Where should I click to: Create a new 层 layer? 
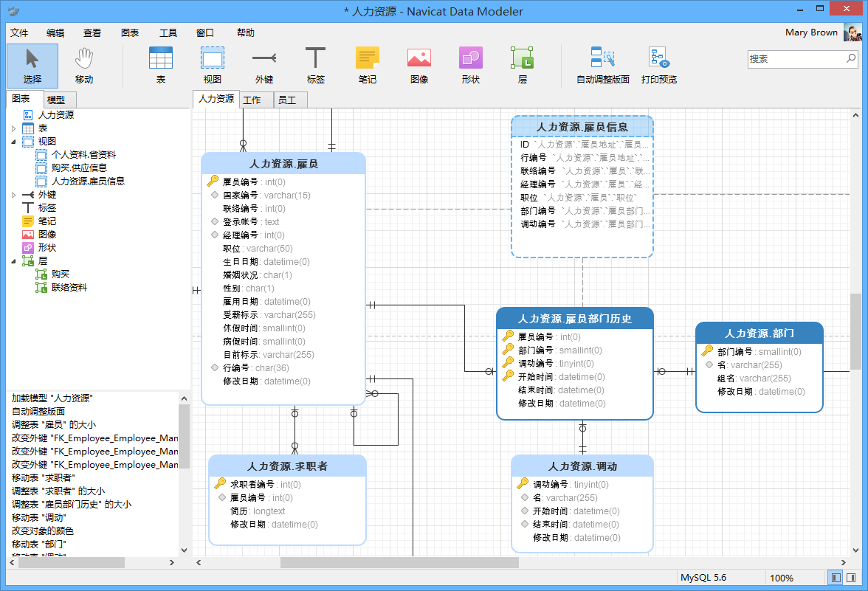522,66
